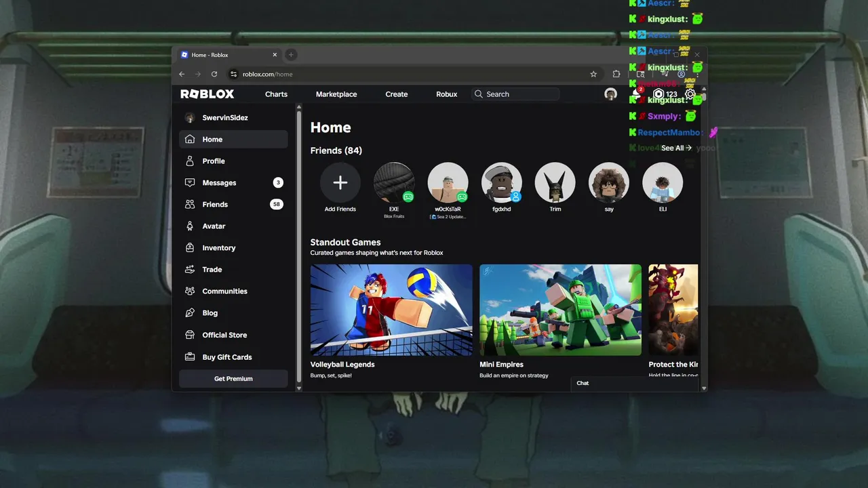Click the Trade arrows icon in sidebar
Viewport: 868px width, 488px height.
pos(190,269)
